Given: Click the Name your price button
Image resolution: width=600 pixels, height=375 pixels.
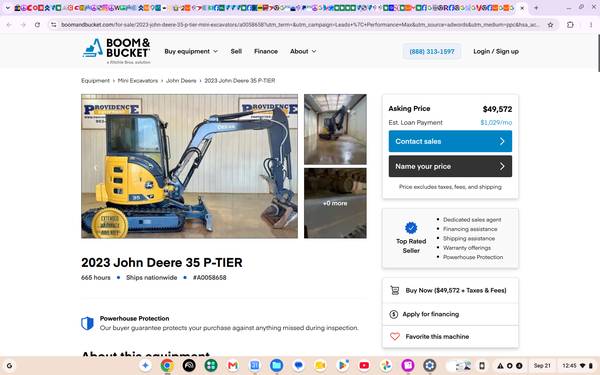Looking at the screenshot, I should (x=450, y=166).
